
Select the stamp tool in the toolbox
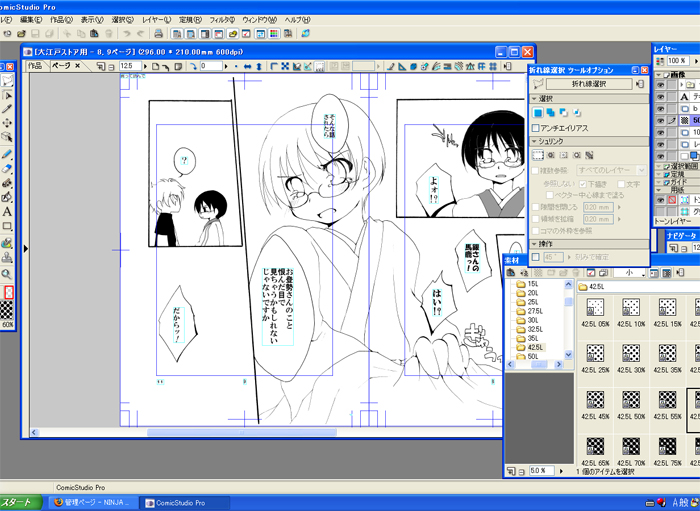(7, 258)
